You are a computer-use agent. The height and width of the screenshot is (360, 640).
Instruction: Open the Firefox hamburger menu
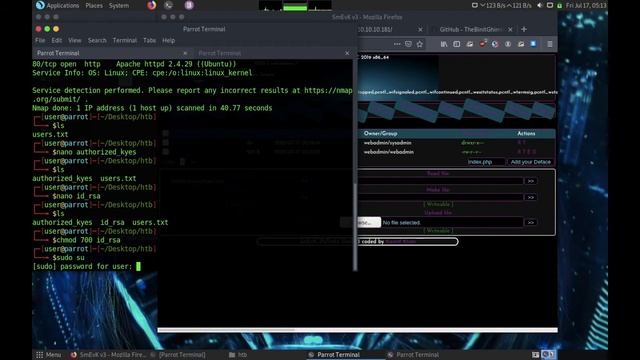[550, 44]
